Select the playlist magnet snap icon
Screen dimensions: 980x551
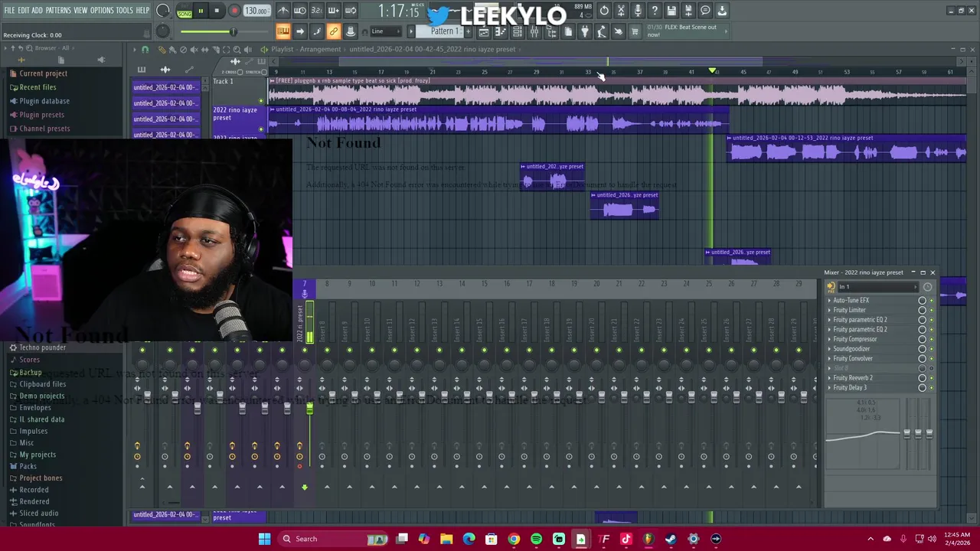click(x=145, y=50)
